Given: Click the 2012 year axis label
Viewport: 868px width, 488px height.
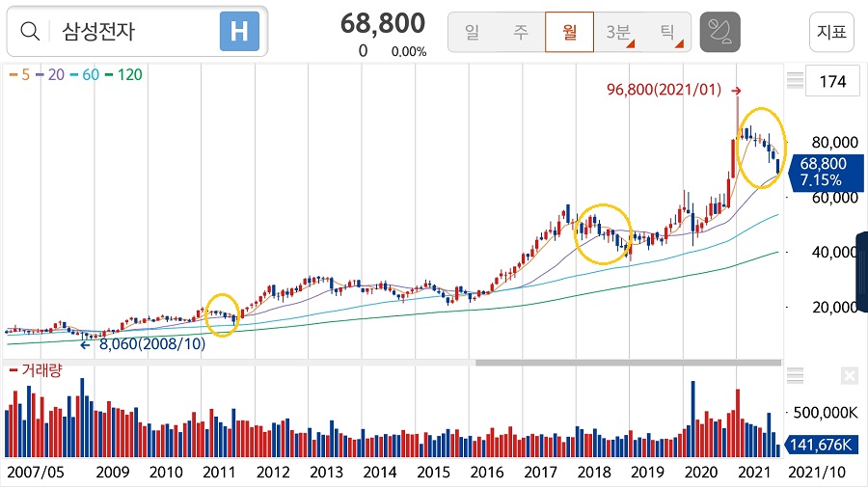Looking at the screenshot, I should point(273,473).
